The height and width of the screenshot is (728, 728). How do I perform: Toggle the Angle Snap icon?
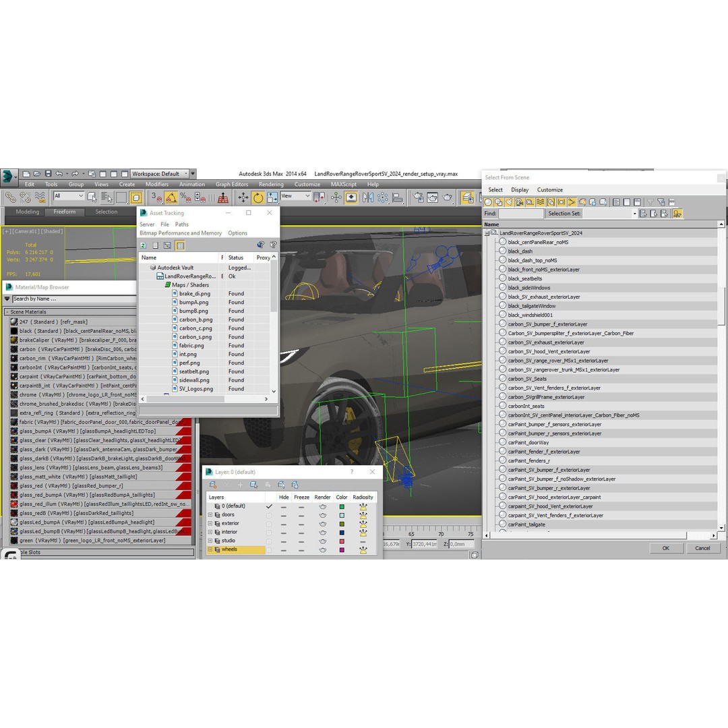[171, 198]
